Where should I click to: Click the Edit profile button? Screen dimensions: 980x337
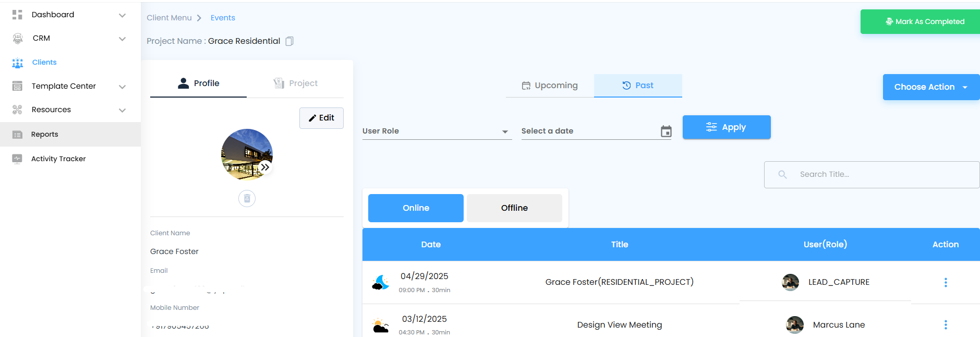[x=321, y=118]
